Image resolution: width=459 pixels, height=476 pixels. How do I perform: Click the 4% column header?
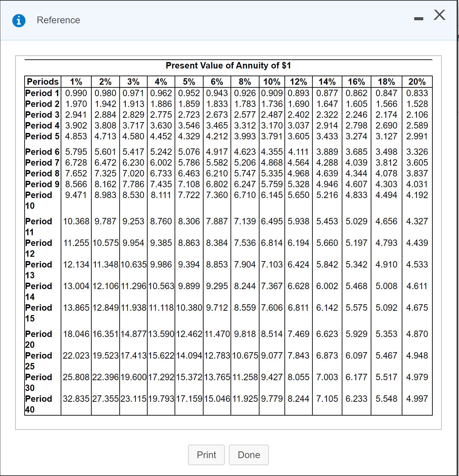(161, 82)
